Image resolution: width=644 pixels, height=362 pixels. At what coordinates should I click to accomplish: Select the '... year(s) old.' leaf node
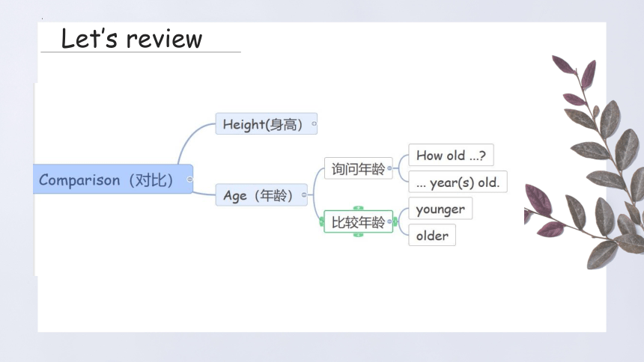click(x=458, y=182)
